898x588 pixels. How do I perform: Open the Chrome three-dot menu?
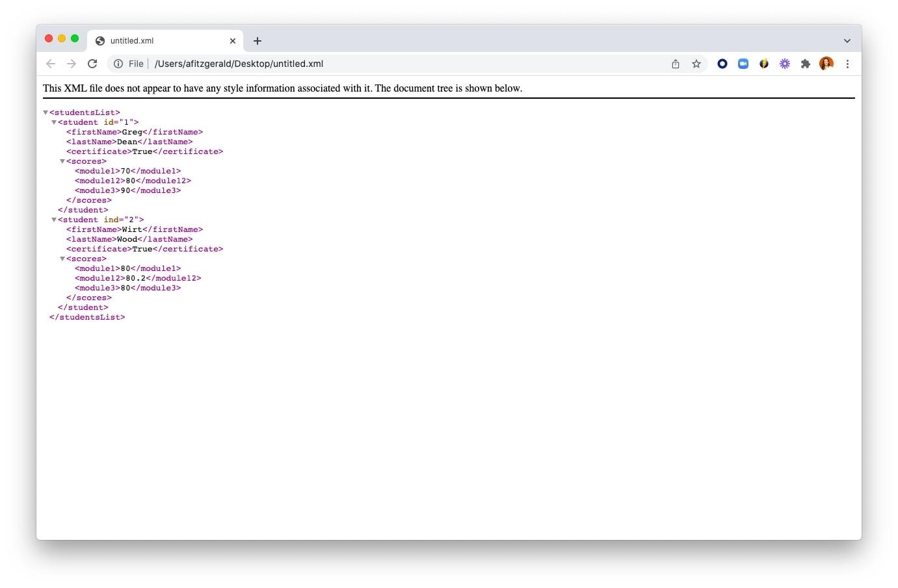click(847, 64)
